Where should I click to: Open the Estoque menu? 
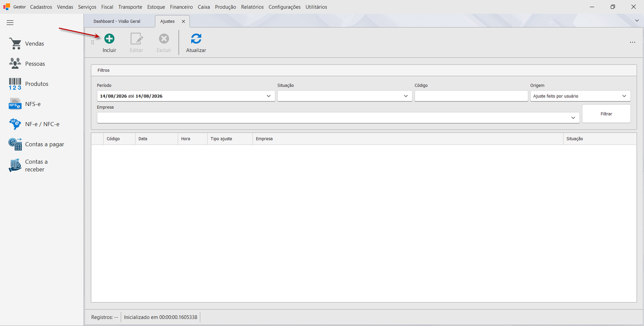[156, 7]
